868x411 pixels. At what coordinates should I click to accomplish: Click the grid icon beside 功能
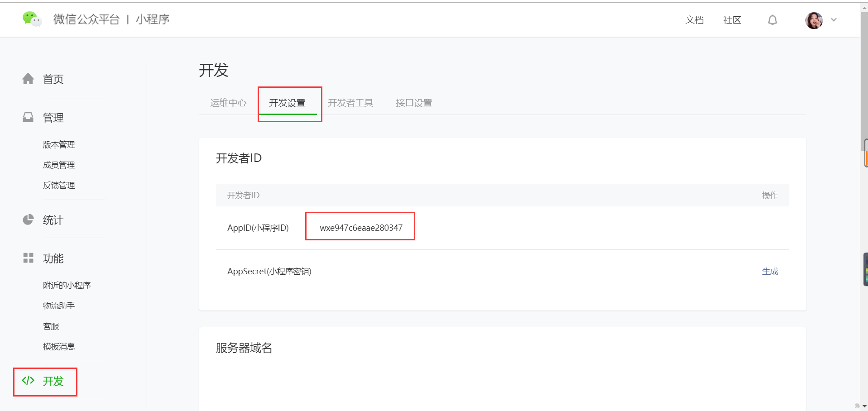pos(28,258)
